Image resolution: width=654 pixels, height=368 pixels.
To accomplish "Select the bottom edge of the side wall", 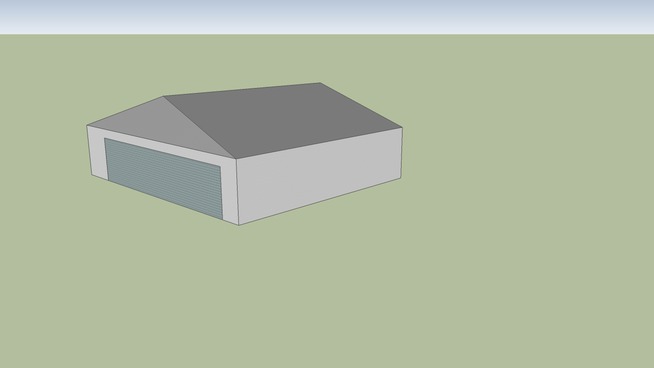I will coord(320,202).
